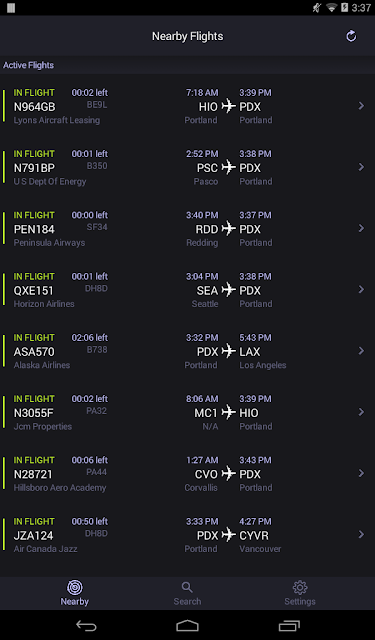Tap the refresh icon in header
This screenshot has width=375, height=640.
click(x=351, y=36)
